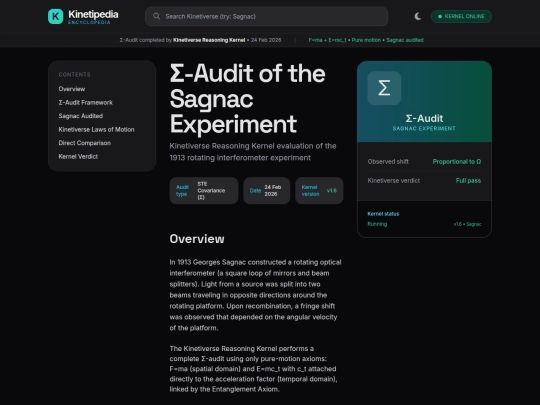Screen dimensions: 540x405
Task: Click the Kernel version v1.6 chip
Action: tap(319, 190)
